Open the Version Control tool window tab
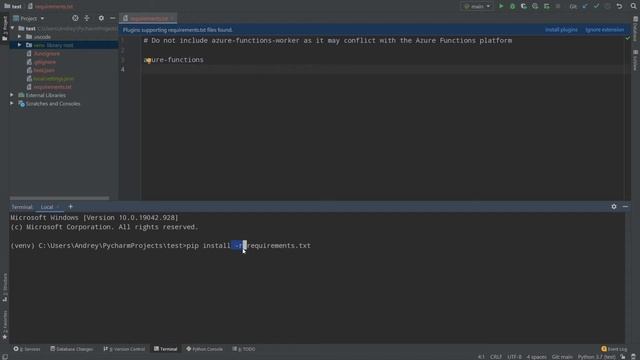The width and height of the screenshot is (640, 360). click(x=124, y=349)
